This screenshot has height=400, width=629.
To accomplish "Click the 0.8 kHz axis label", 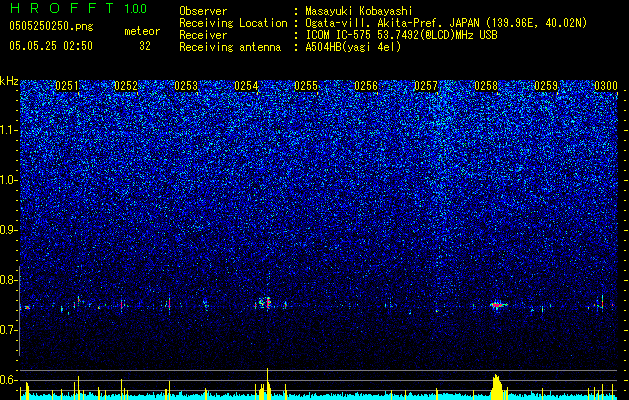I will [9, 280].
